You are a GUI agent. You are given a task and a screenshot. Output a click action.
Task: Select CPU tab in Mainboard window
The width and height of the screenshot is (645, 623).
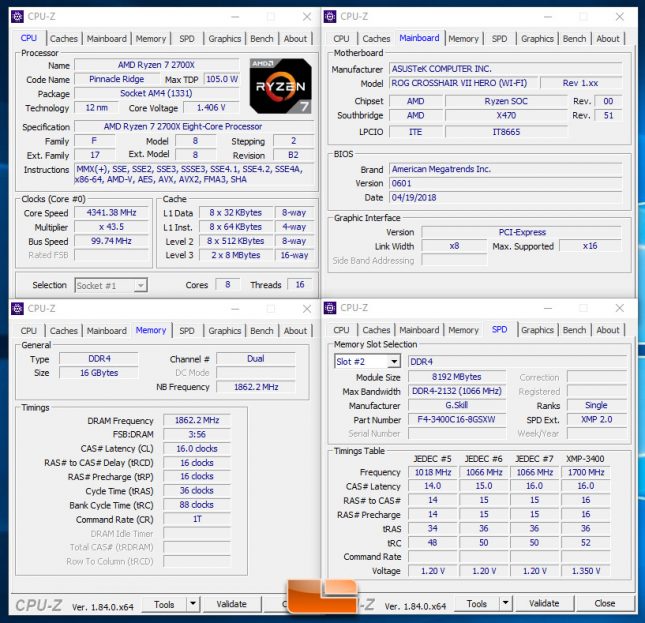[x=341, y=39]
